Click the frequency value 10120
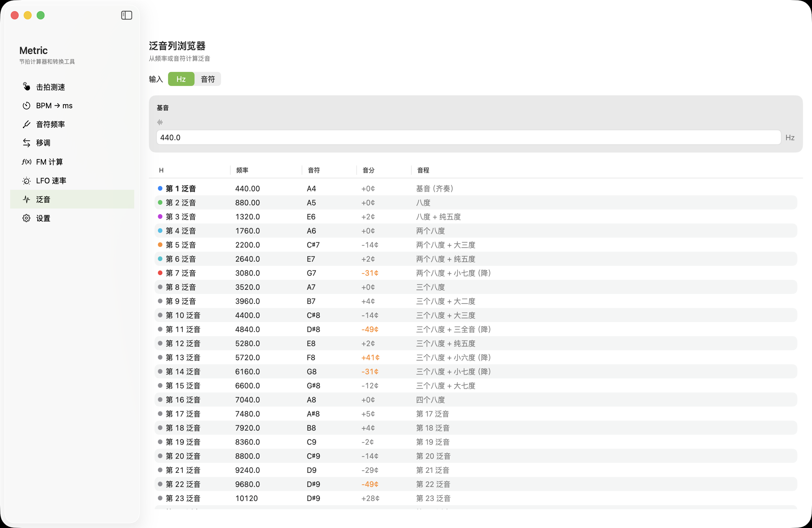Image resolution: width=812 pixels, height=528 pixels. point(246,498)
